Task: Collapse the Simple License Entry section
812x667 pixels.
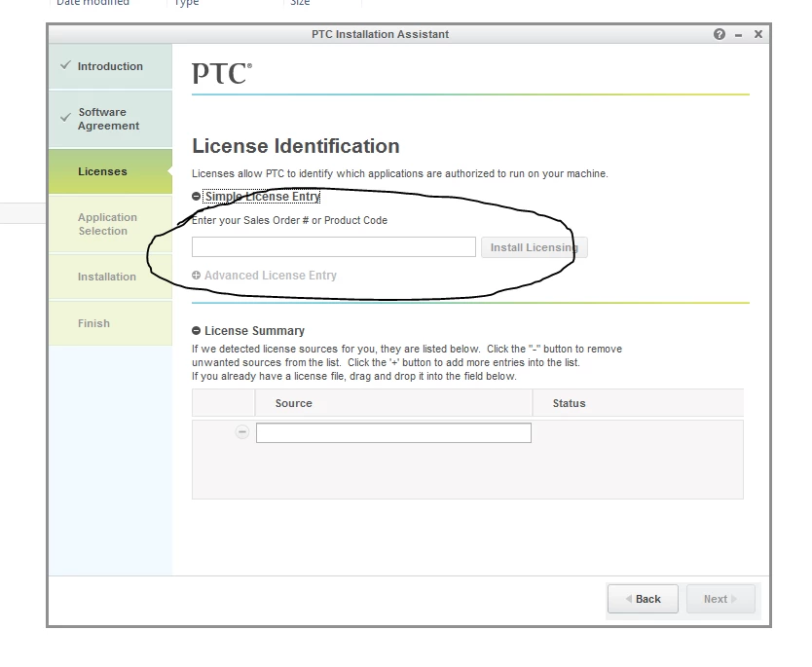Action: [x=196, y=197]
